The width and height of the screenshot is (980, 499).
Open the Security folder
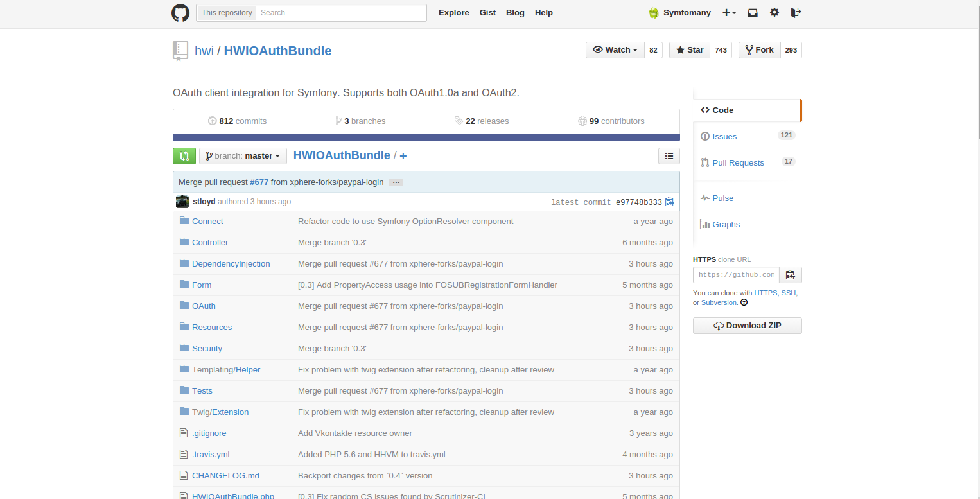[x=207, y=348]
